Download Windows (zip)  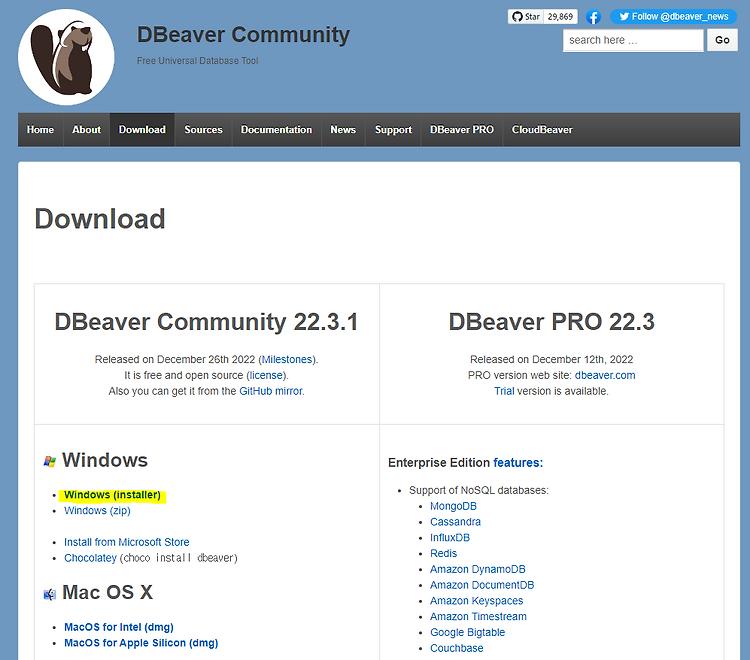pyautogui.click(x=97, y=511)
